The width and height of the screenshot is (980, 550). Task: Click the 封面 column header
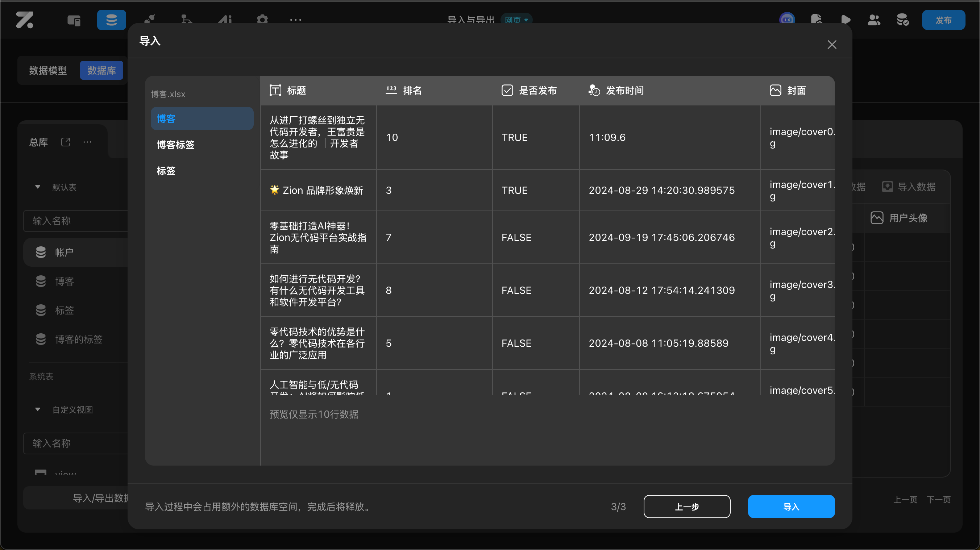pos(798,91)
